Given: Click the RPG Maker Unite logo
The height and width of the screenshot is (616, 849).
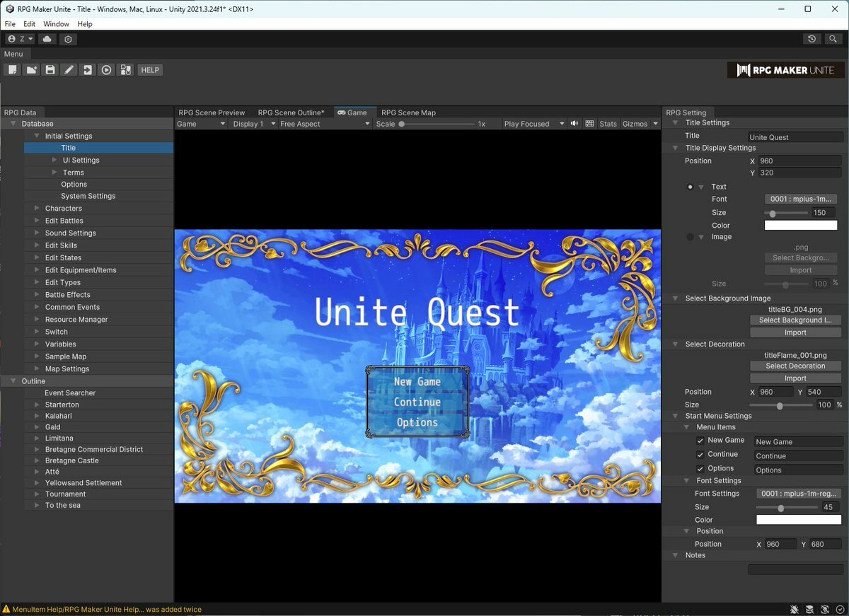Looking at the screenshot, I should (785, 70).
